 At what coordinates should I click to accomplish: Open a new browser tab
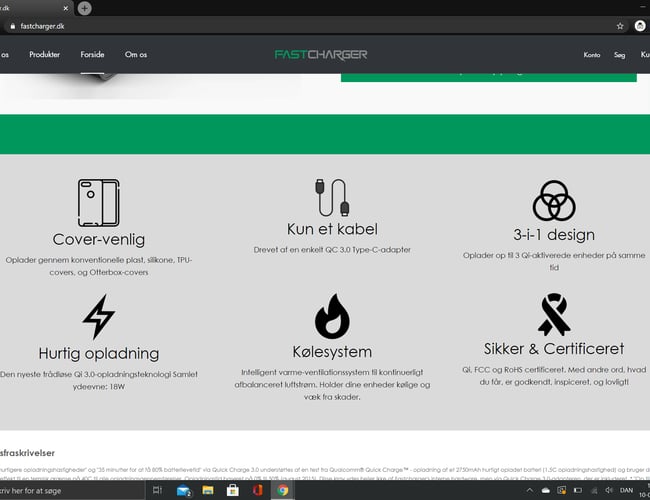tap(85, 8)
